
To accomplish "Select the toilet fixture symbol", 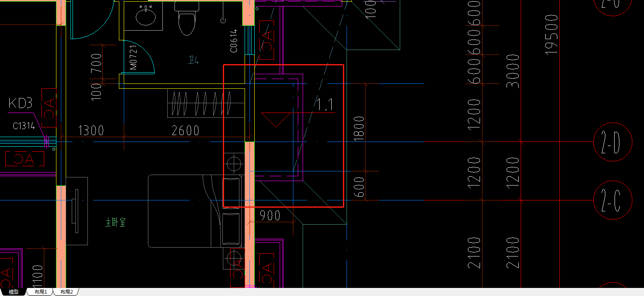I will click(x=187, y=18).
